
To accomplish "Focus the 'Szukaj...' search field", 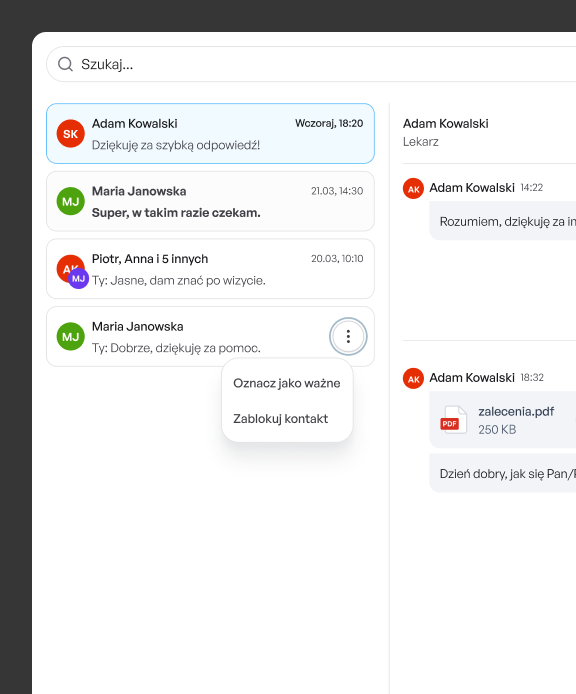I will point(311,64).
